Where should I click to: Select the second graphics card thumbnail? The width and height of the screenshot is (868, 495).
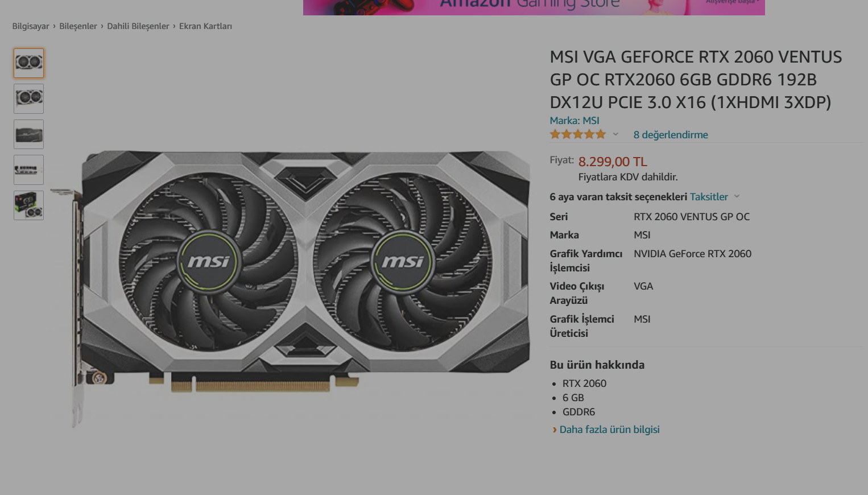[x=28, y=98]
